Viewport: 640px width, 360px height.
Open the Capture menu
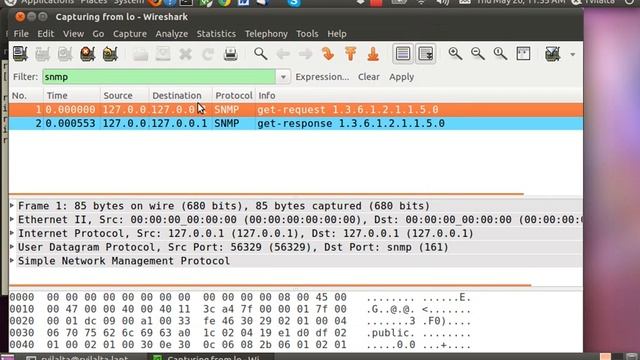tap(130, 34)
